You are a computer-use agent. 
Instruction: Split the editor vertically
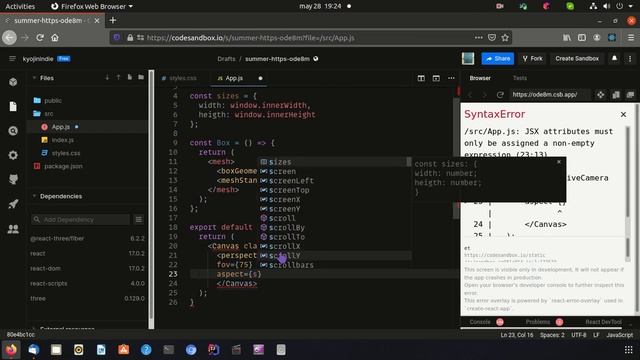pos(421,78)
